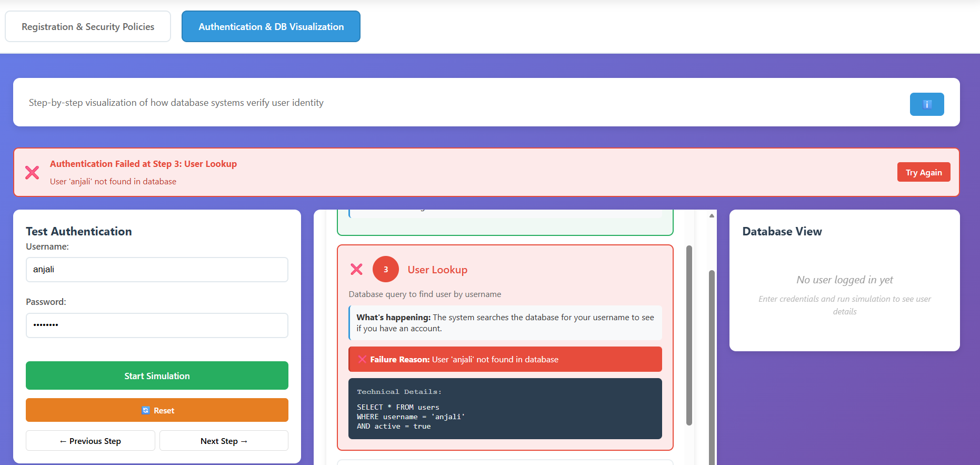
Task: Click the red X icon in failure banner
Action: click(x=32, y=173)
